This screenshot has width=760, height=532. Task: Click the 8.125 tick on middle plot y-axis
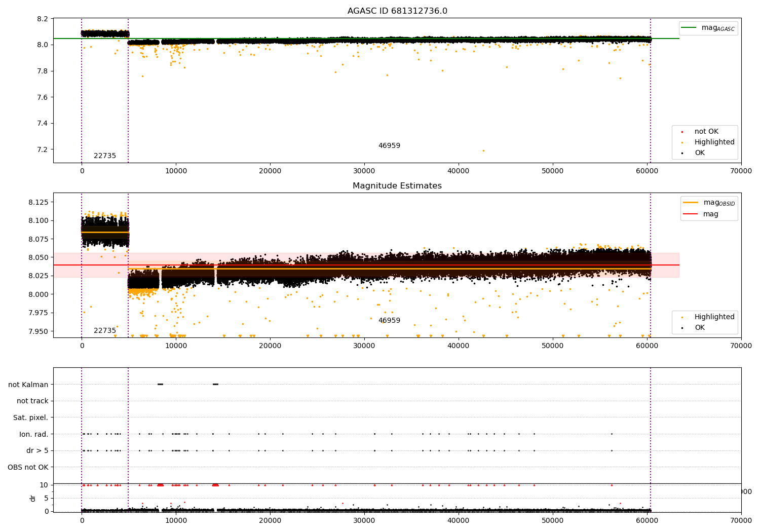[x=39, y=202]
